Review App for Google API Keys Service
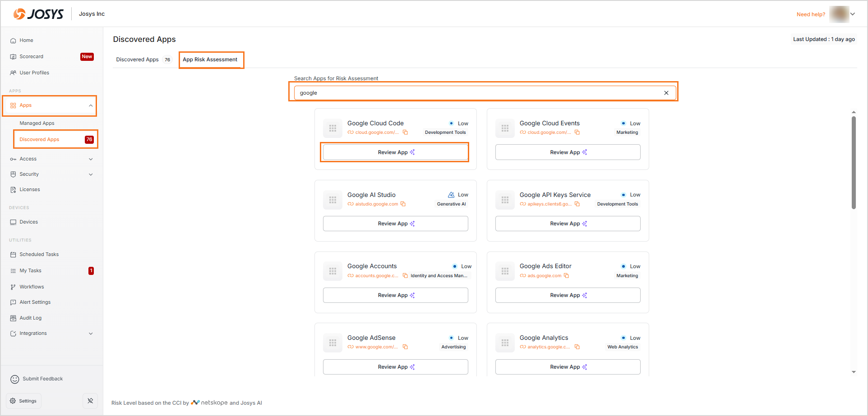This screenshot has width=868, height=416. coord(568,224)
